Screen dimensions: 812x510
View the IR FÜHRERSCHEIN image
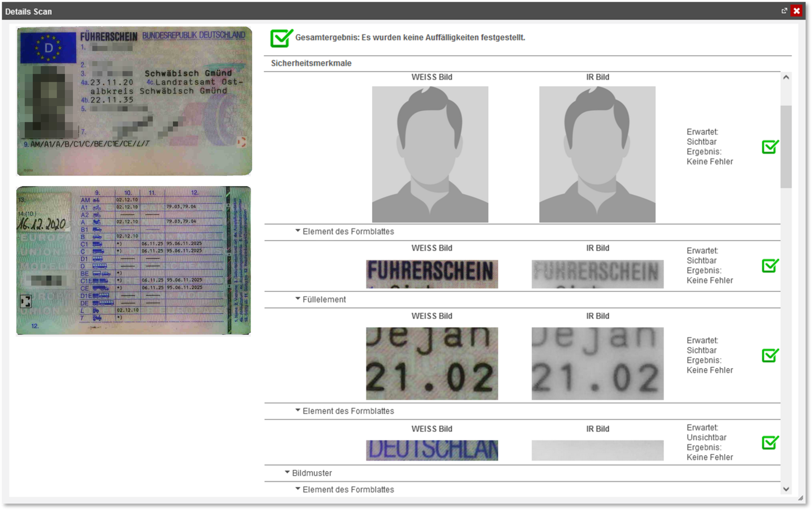tap(597, 274)
